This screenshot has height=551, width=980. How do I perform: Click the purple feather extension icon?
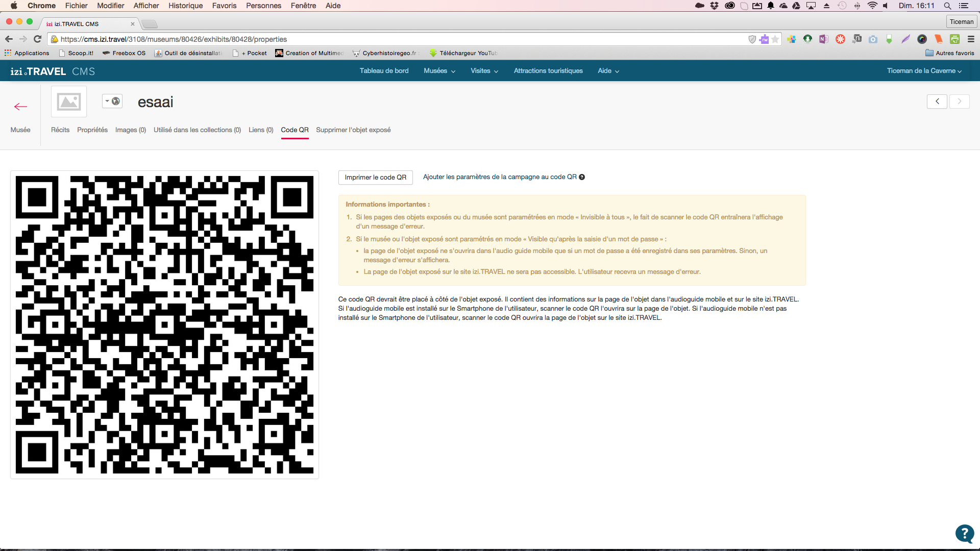[905, 39]
